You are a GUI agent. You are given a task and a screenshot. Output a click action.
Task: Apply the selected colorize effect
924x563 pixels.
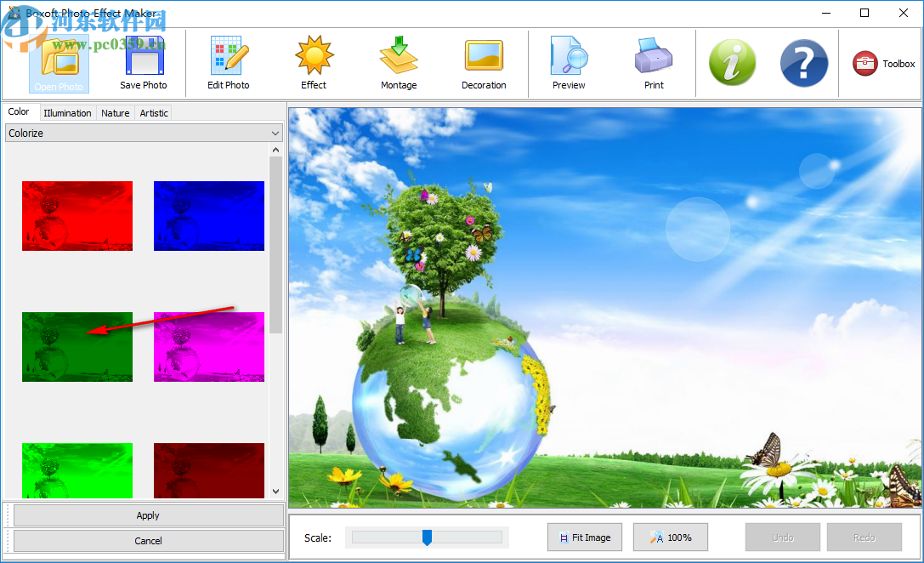[147, 515]
